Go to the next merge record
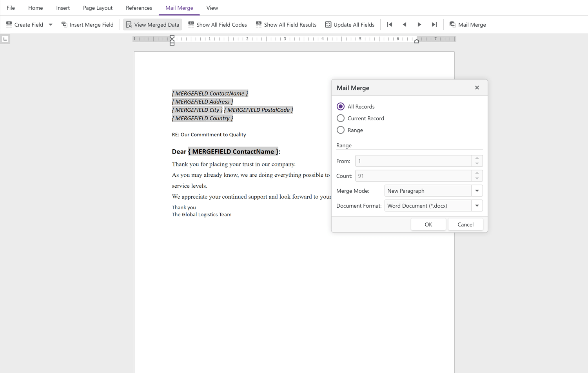588x373 pixels. [419, 24]
